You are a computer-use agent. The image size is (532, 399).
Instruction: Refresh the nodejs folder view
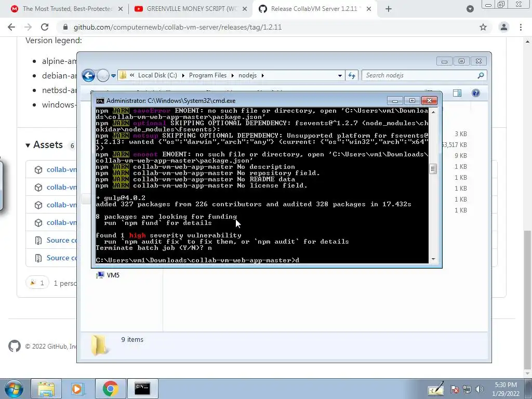[x=352, y=76]
